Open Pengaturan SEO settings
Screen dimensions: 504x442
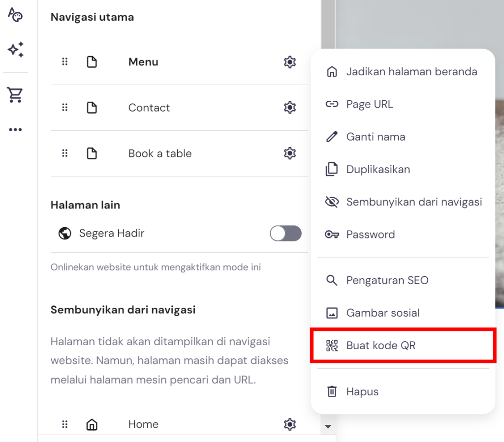[387, 280]
